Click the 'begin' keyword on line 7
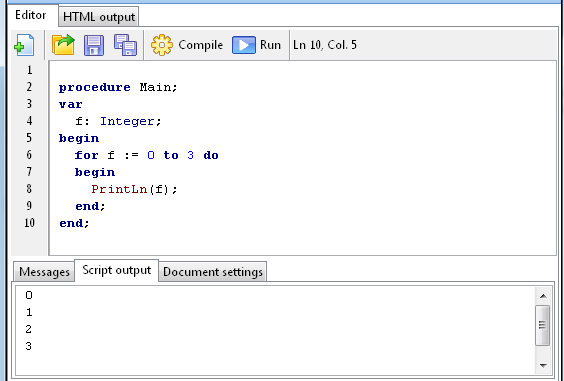 click(x=95, y=173)
